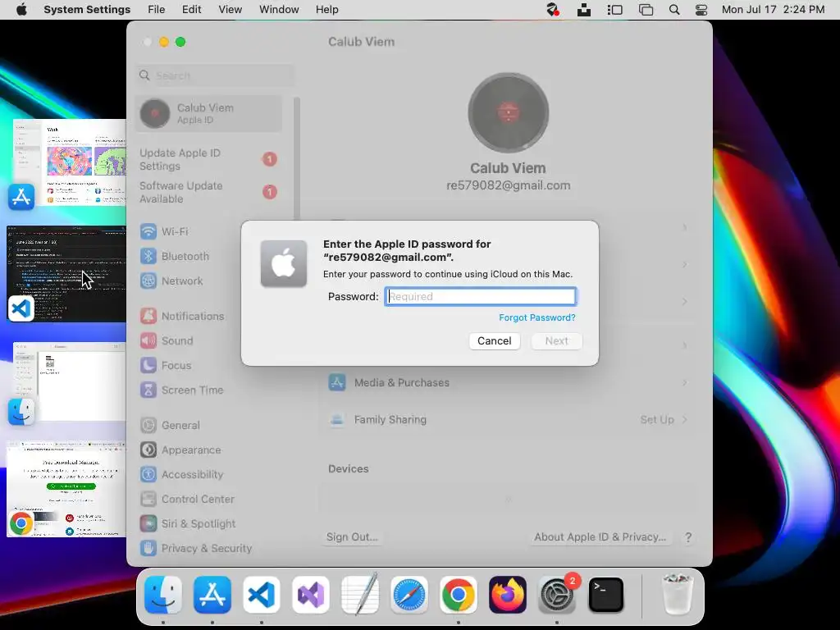Open Control Center in menu bar
This screenshot has height=630, width=840.
[701, 10]
